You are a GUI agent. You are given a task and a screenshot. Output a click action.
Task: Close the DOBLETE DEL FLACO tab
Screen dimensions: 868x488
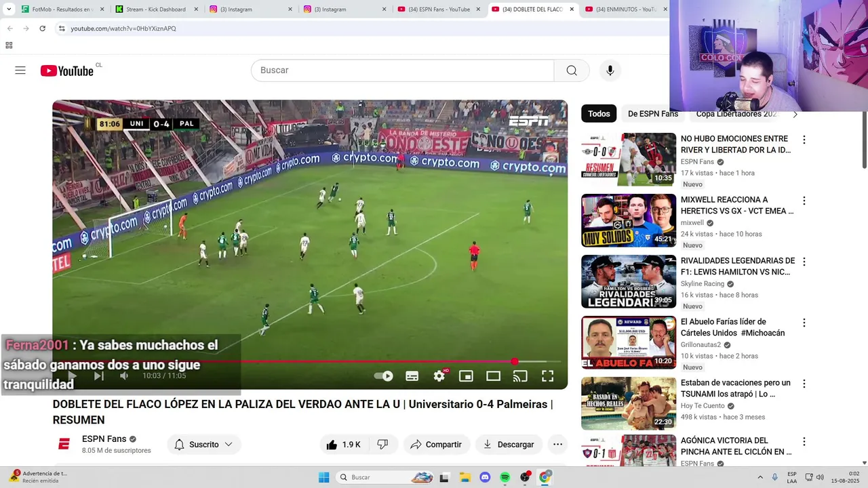[572, 9]
